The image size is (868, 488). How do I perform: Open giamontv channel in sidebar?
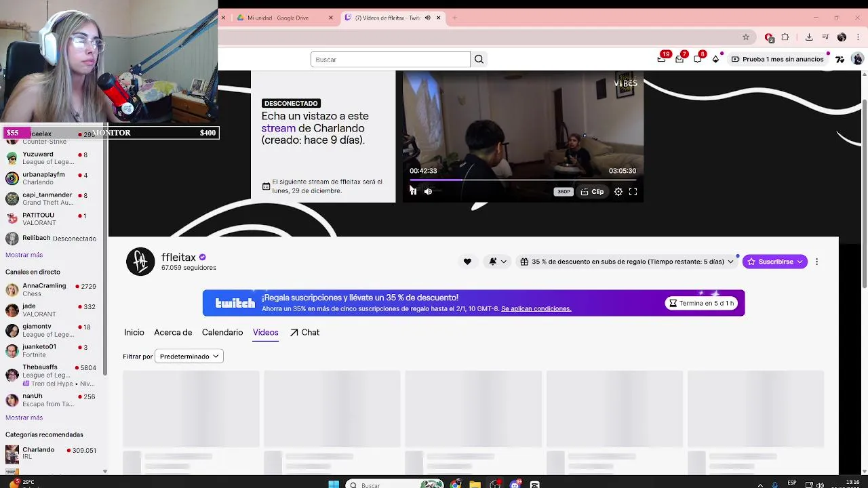point(53,331)
